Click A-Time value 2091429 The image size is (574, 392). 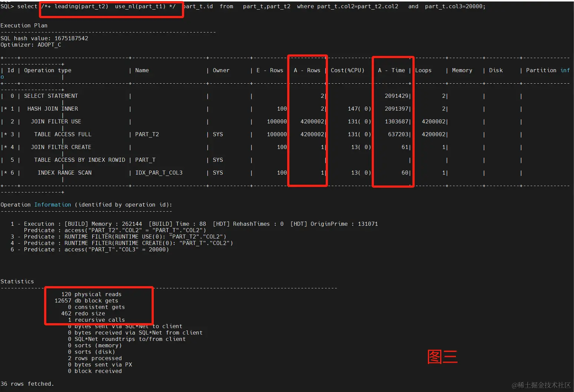[397, 96]
